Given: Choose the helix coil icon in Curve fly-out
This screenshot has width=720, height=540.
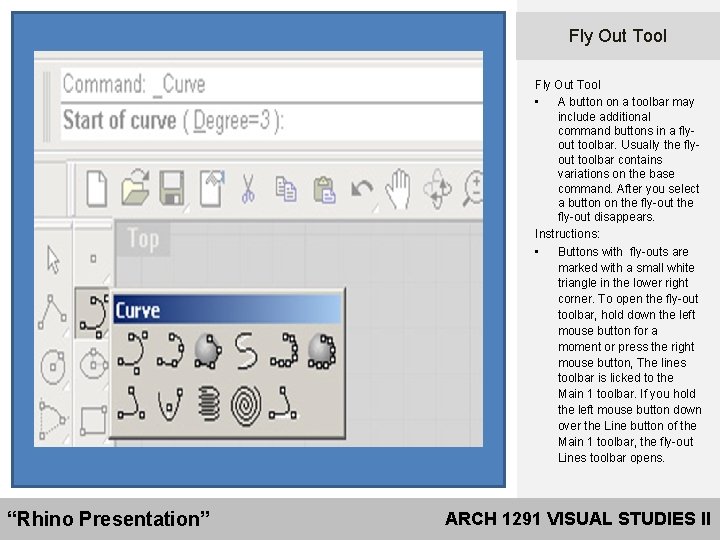Looking at the screenshot, I should point(208,404).
